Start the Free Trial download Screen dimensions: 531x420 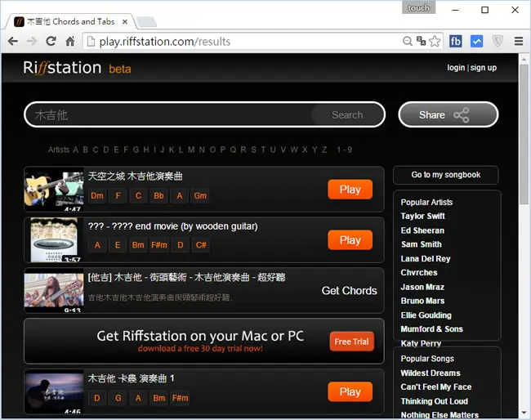tap(351, 342)
